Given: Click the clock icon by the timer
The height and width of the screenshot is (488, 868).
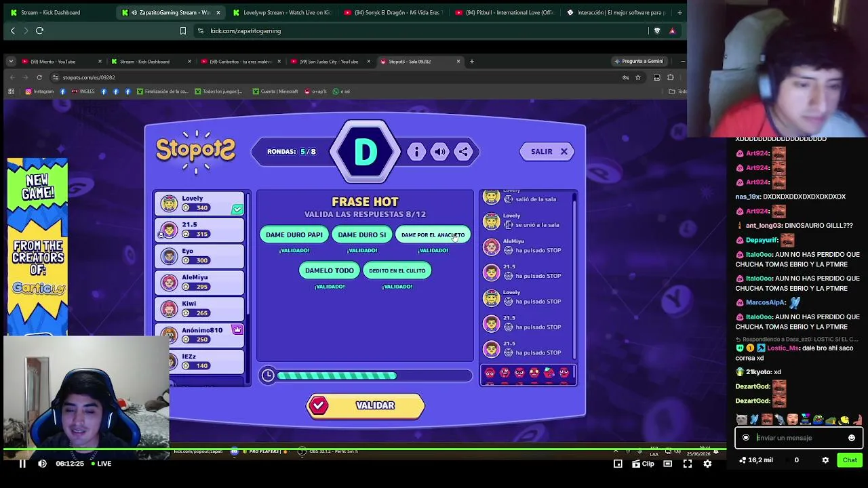Looking at the screenshot, I should 268,375.
